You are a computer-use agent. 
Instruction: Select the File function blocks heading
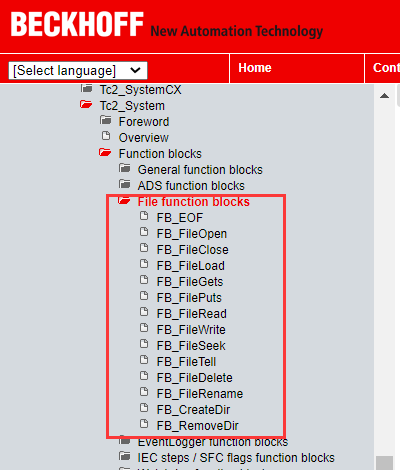194,202
